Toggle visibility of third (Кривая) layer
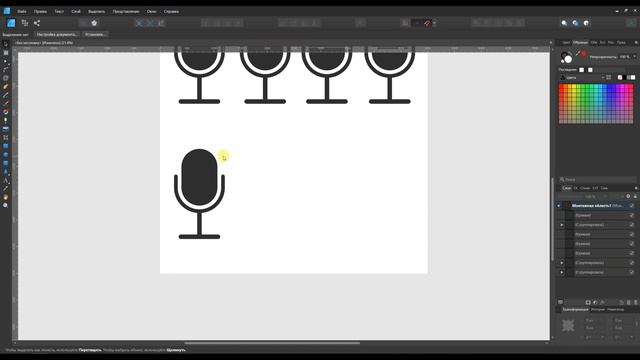The width and height of the screenshot is (640, 360). [x=632, y=244]
